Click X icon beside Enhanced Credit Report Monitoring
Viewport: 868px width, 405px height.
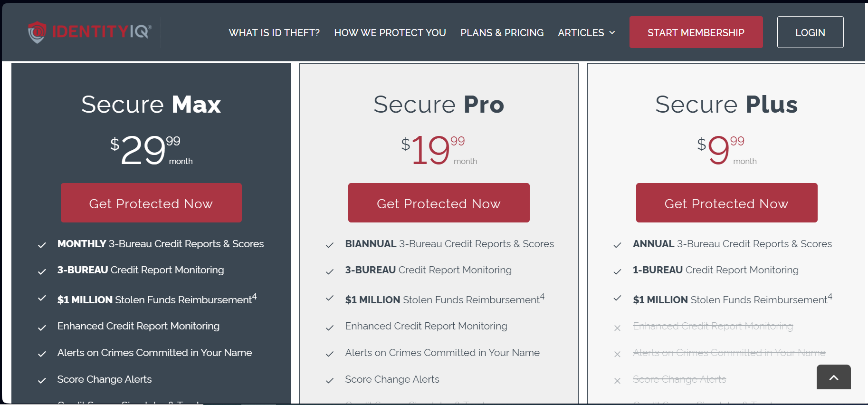617,328
